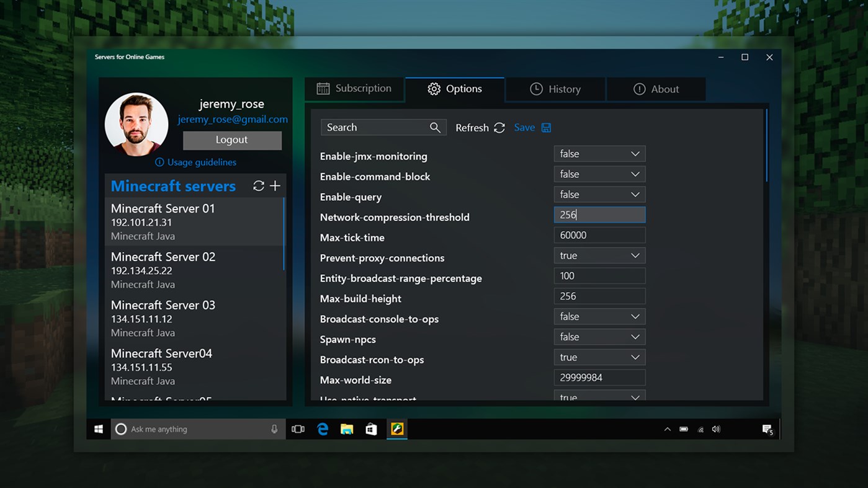Click the gear icon on the Options tab
The width and height of the screenshot is (868, 488).
click(x=434, y=89)
